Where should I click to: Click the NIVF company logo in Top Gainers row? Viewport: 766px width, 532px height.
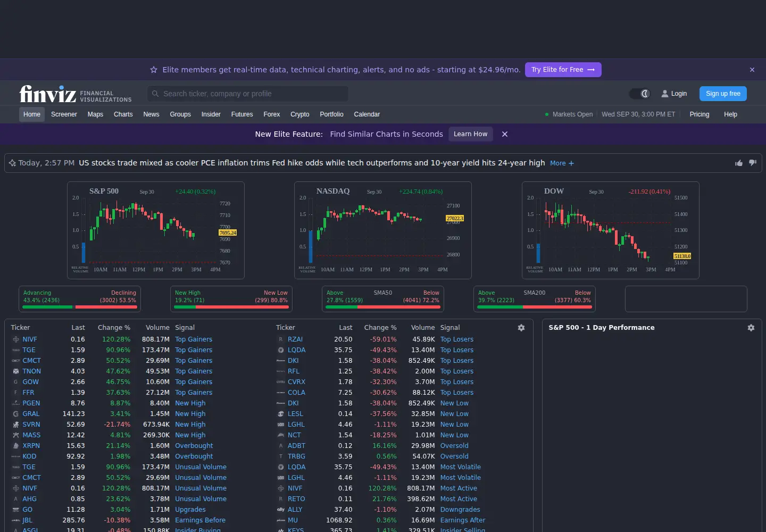coord(16,339)
